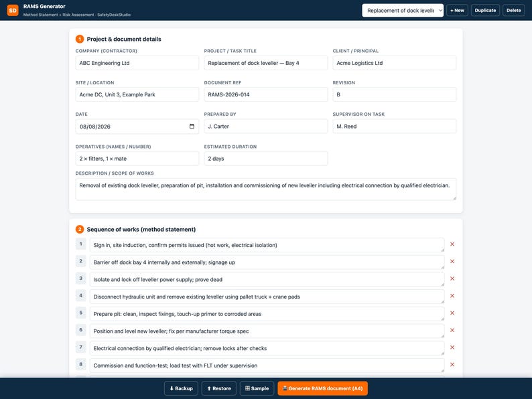Edit step 1 text 'Sign in, site induction'
532x399 pixels.
(x=267, y=245)
